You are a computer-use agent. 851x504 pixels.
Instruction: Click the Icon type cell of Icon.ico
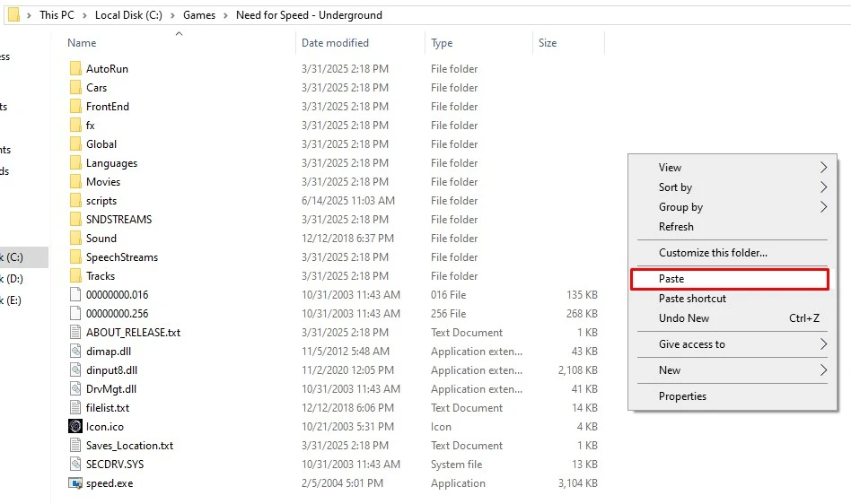click(442, 427)
